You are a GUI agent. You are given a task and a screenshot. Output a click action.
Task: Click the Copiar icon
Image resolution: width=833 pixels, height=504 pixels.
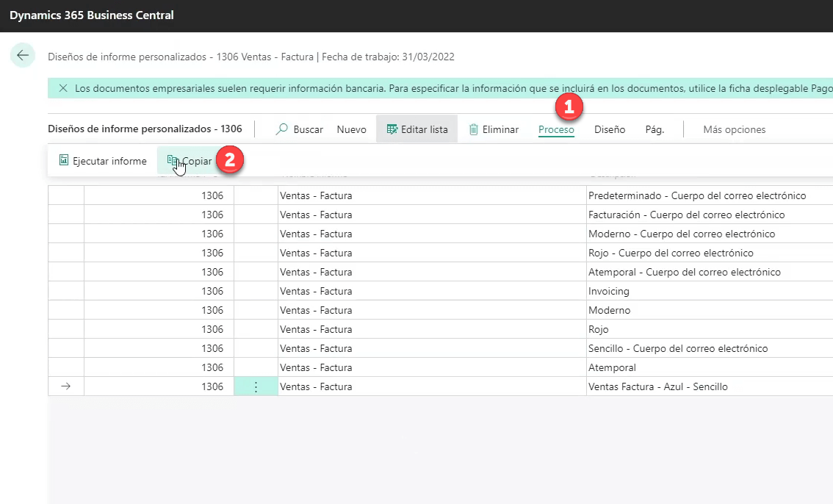click(173, 161)
